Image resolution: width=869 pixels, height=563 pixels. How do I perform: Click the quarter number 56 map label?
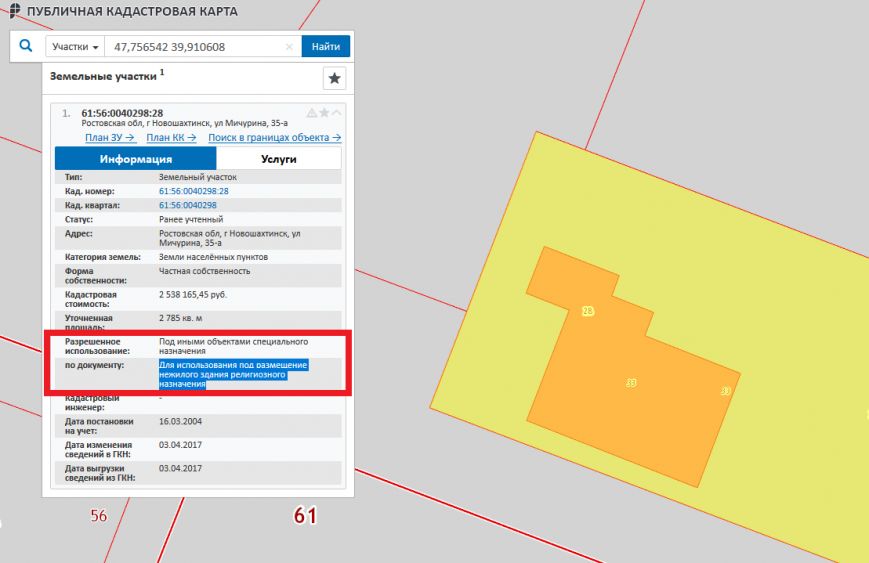[x=99, y=516]
